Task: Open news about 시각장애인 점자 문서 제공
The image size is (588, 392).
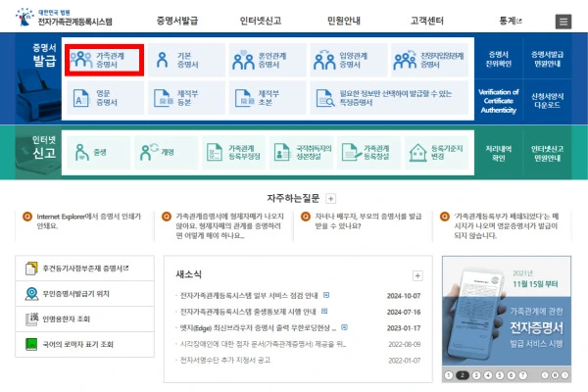Action: [x=263, y=344]
